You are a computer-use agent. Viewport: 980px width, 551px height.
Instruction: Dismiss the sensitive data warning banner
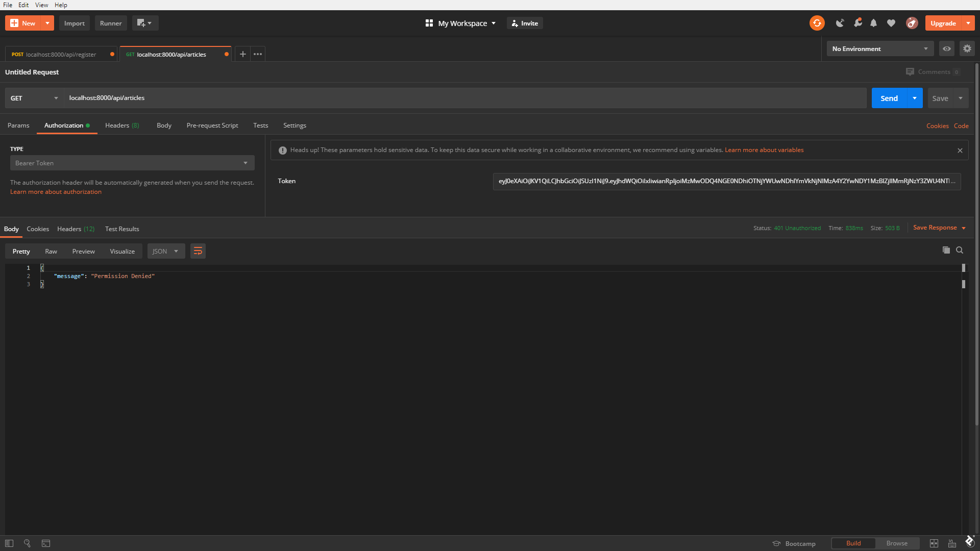[960, 150]
